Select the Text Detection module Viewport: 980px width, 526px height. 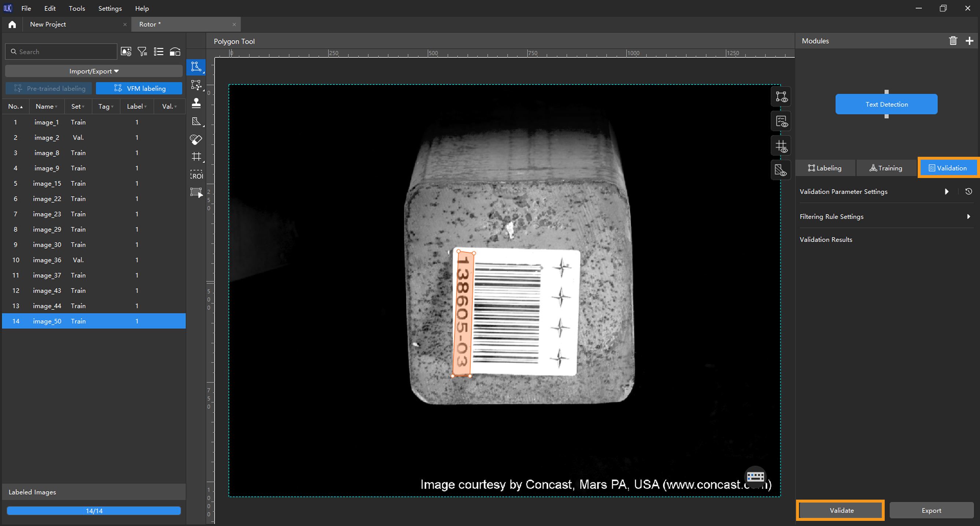886,104
